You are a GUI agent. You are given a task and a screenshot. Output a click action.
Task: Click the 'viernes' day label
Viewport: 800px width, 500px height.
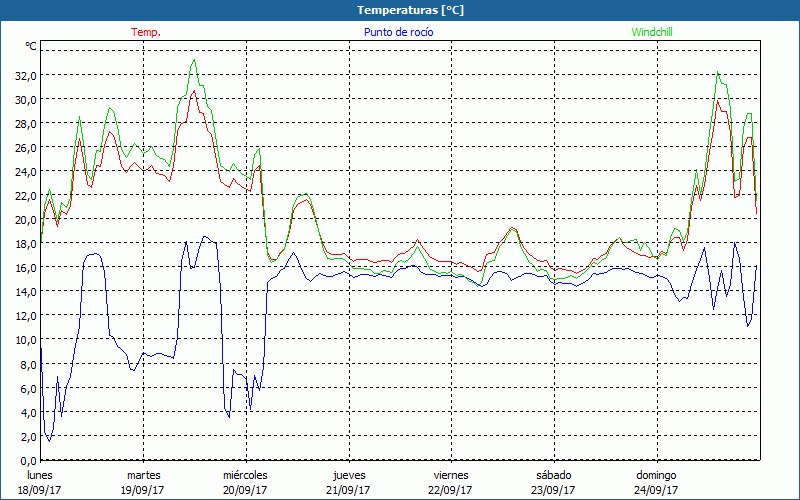click(451, 474)
